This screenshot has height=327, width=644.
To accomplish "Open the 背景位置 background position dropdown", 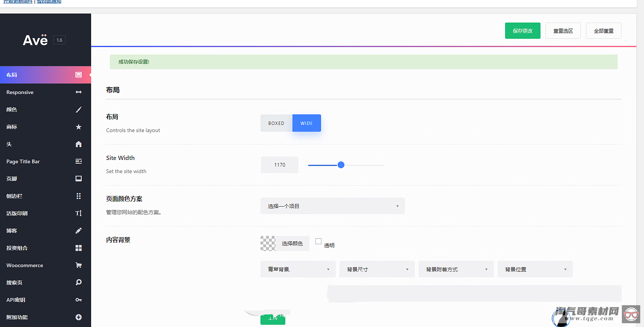I will [535, 269].
